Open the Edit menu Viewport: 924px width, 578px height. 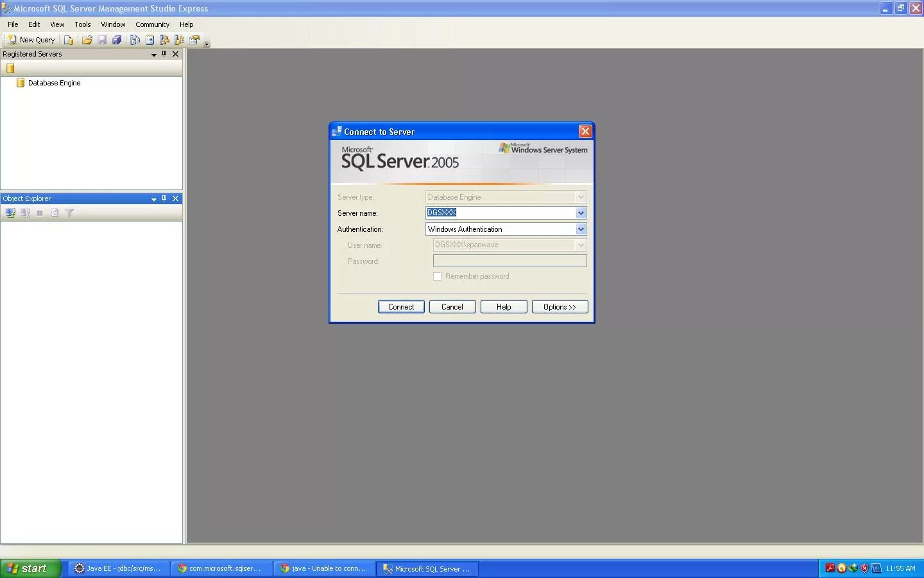pos(34,24)
